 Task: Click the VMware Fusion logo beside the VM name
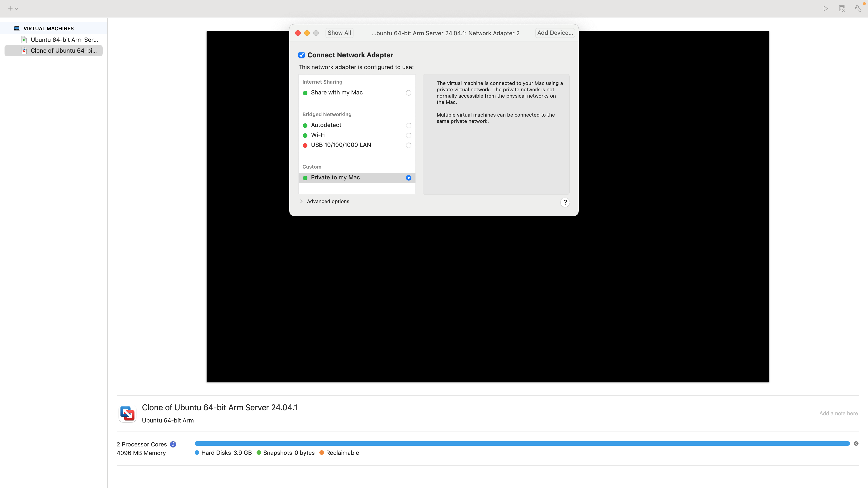127,413
